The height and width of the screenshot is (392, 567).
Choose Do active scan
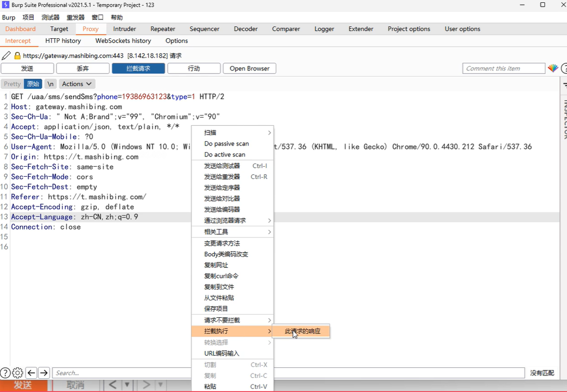click(232, 154)
